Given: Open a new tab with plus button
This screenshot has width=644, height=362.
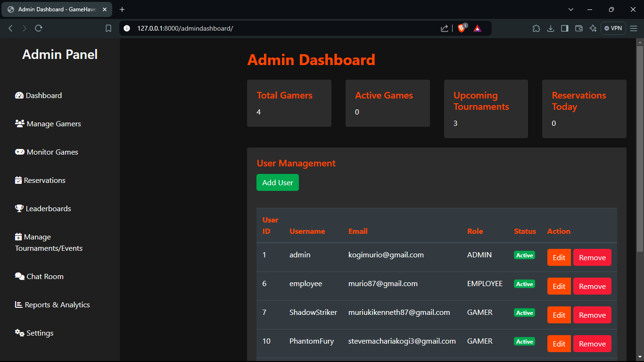Looking at the screenshot, I should tap(122, 9).
